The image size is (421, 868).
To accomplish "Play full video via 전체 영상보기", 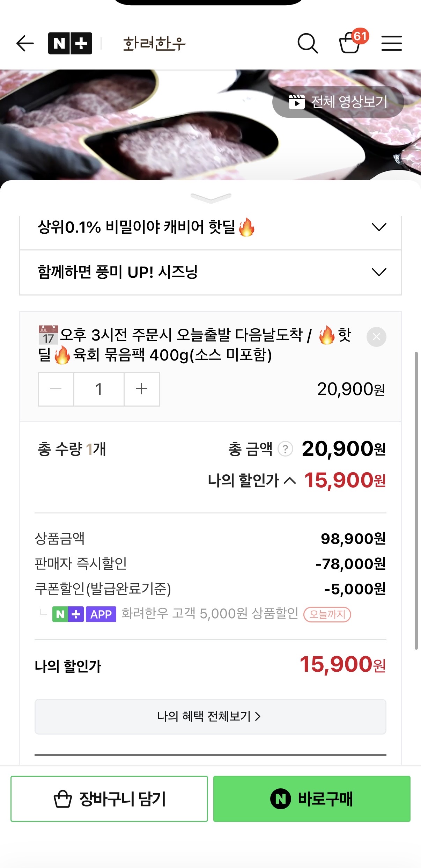I will (x=338, y=102).
